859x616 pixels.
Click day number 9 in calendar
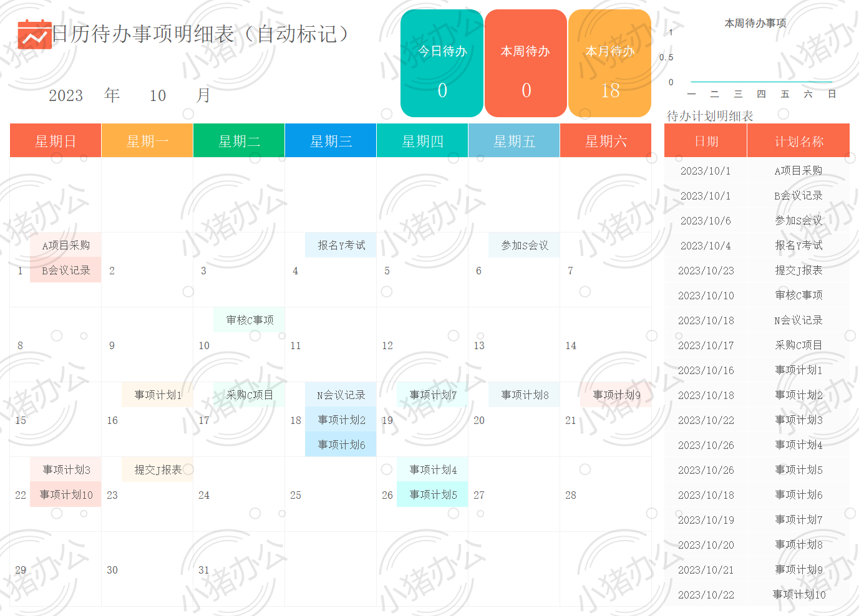(112, 345)
